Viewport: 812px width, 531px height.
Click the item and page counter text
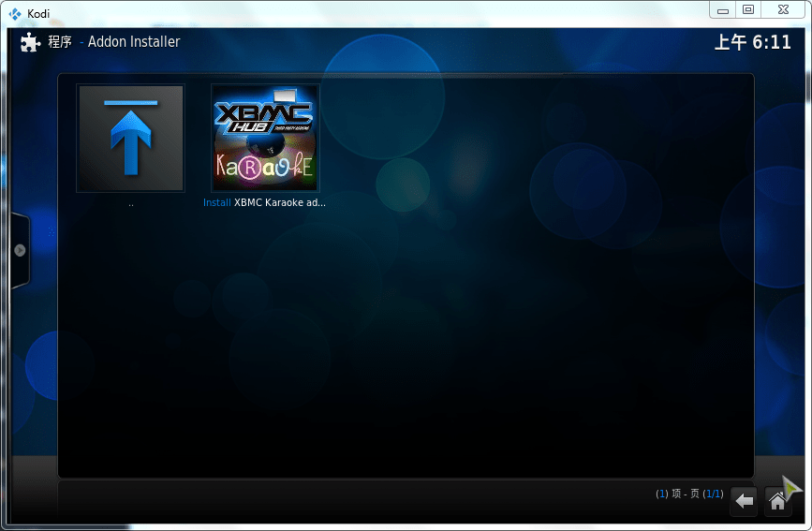point(689,494)
